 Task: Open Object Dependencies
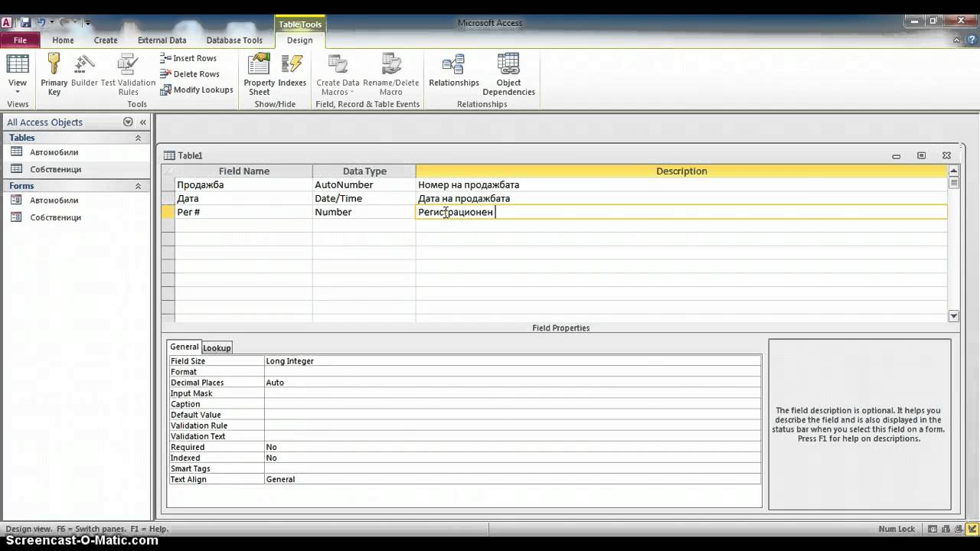pyautogui.click(x=508, y=74)
